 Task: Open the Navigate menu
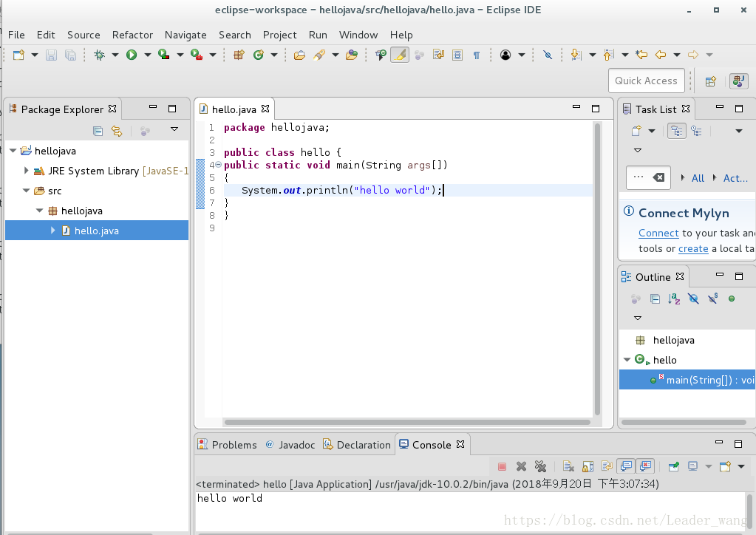coord(185,35)
